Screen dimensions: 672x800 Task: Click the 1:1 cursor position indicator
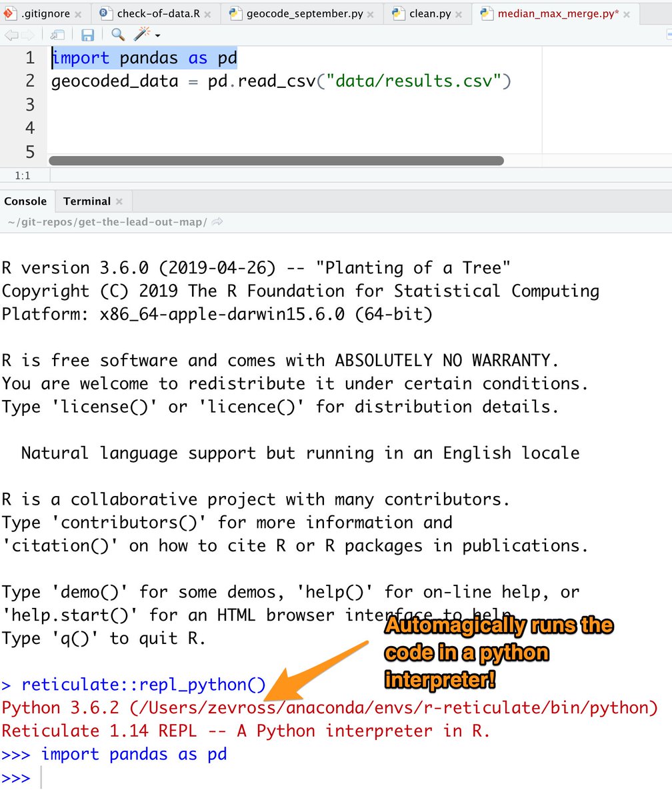pyautogui.click(x=21, y=176)
